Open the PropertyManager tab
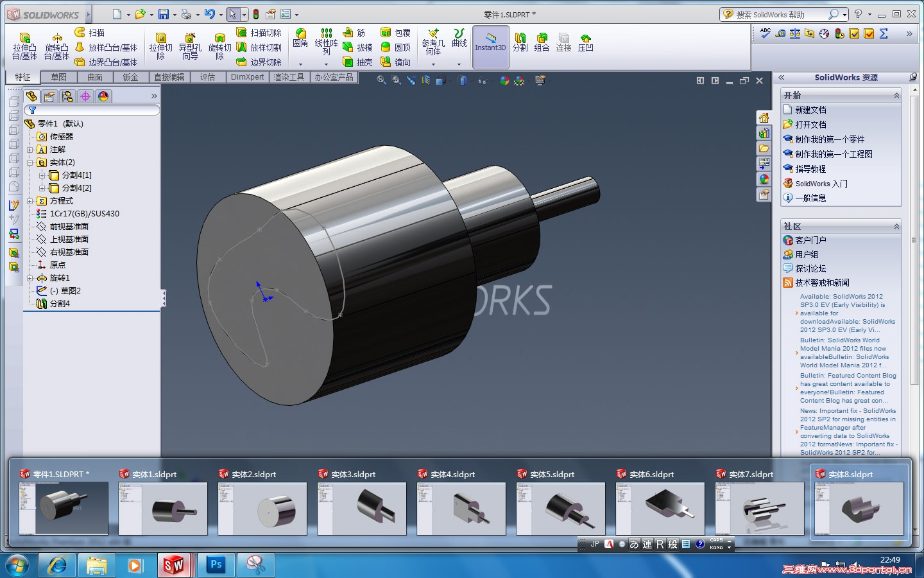 pyautogui.click(x=49, y=96)
